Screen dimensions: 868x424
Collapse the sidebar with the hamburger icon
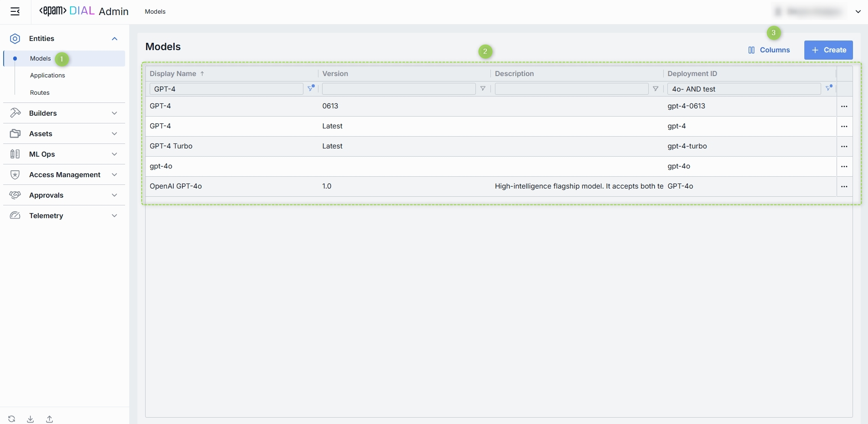point(15,11)
